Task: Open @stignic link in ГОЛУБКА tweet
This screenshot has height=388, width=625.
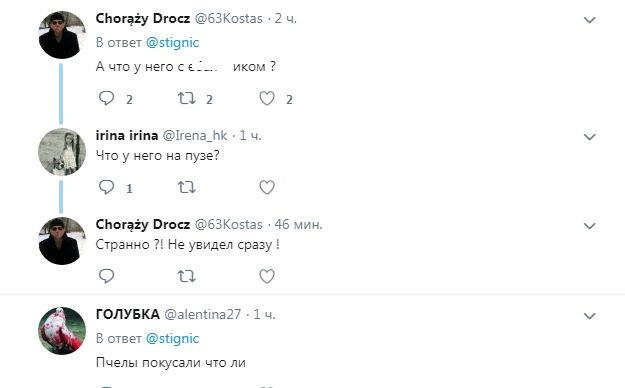Action: [x=172, y=339]
